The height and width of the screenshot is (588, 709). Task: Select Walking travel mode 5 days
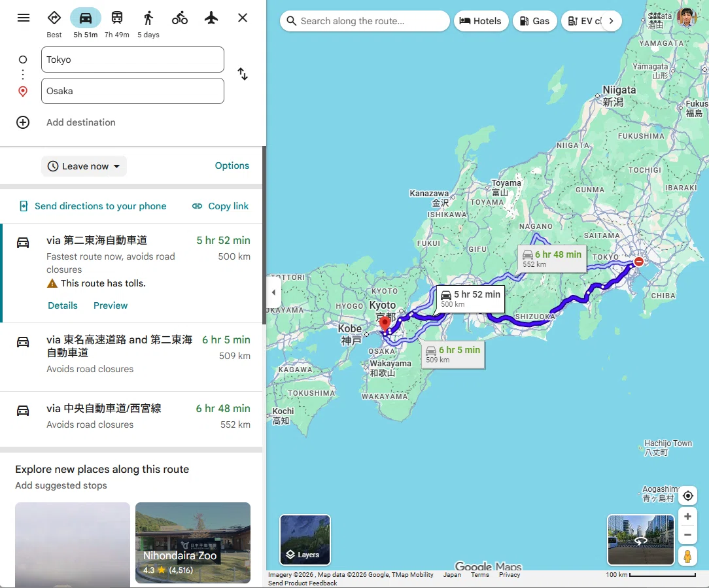(148, 24)
